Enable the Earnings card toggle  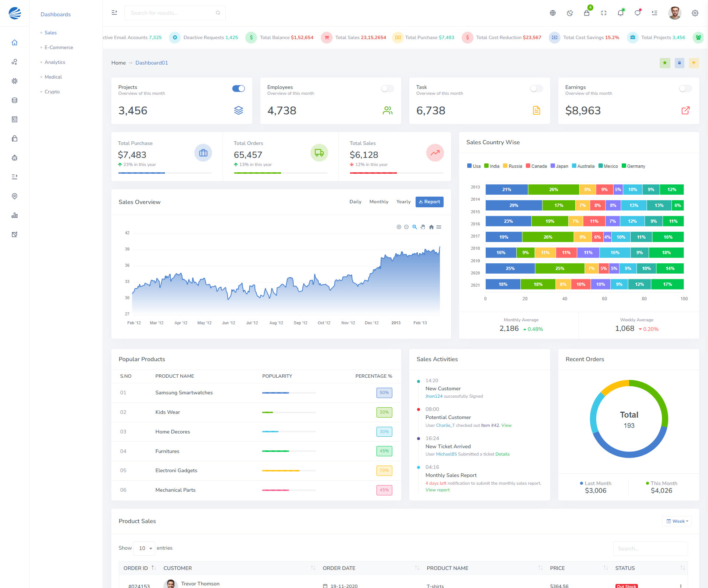pos(685,89)
